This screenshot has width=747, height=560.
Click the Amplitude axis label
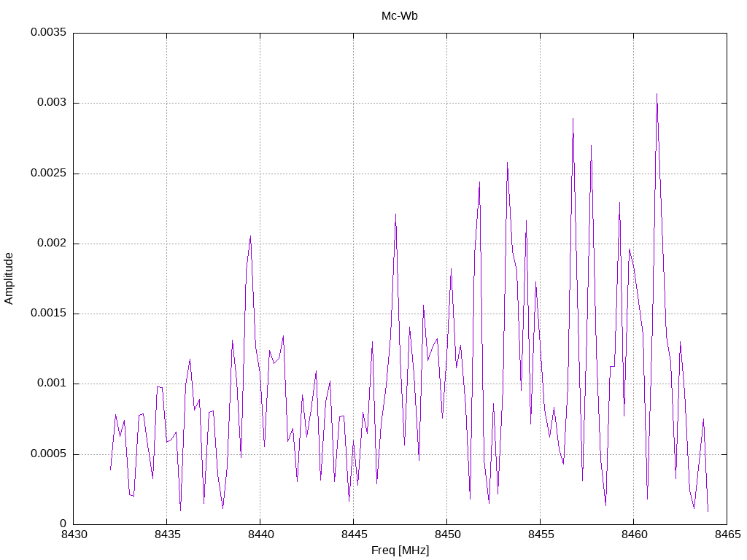[x=9, y=279]
